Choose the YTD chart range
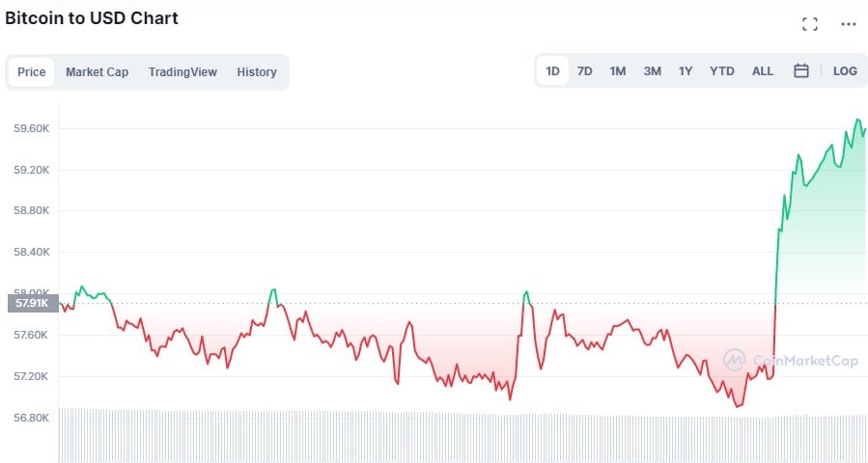Image resolution: width=868 pixels, height=463 pixels. tap(722, 71)
